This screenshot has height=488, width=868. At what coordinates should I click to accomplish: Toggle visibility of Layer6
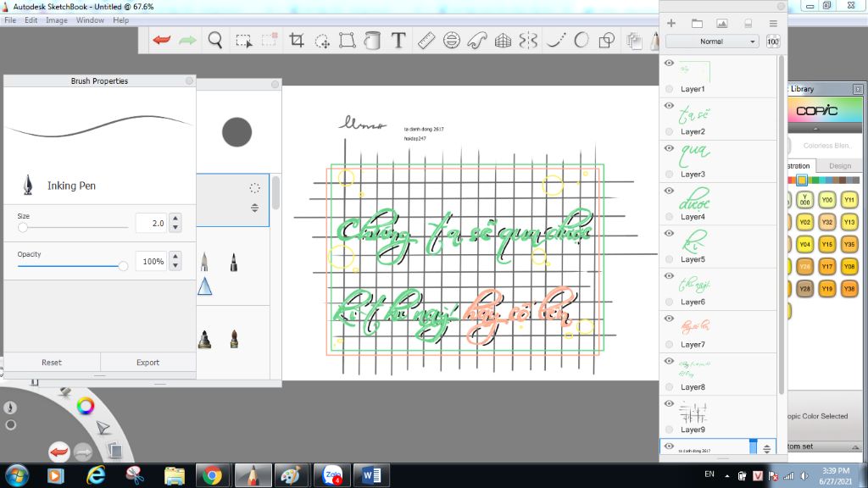coord(669,276)
